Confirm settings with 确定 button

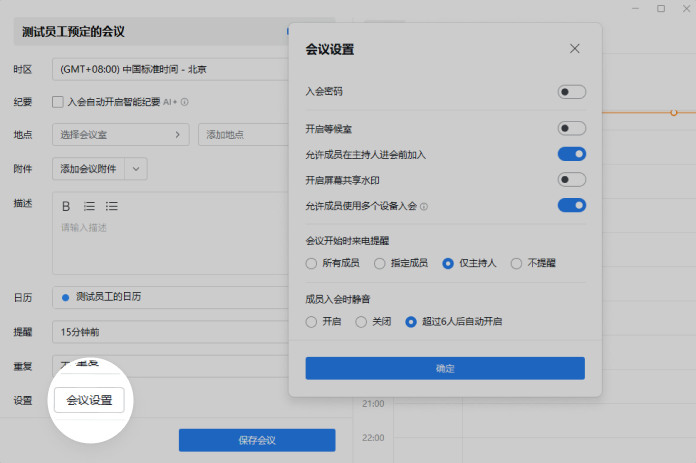click(445, 368)
